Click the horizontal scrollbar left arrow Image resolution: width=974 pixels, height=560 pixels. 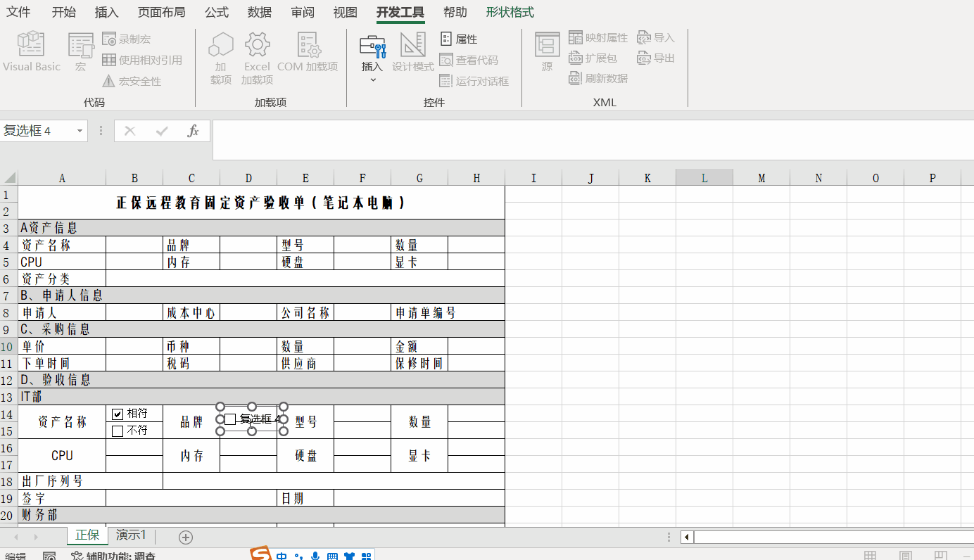pyautogui.click(x=686, y=537)
